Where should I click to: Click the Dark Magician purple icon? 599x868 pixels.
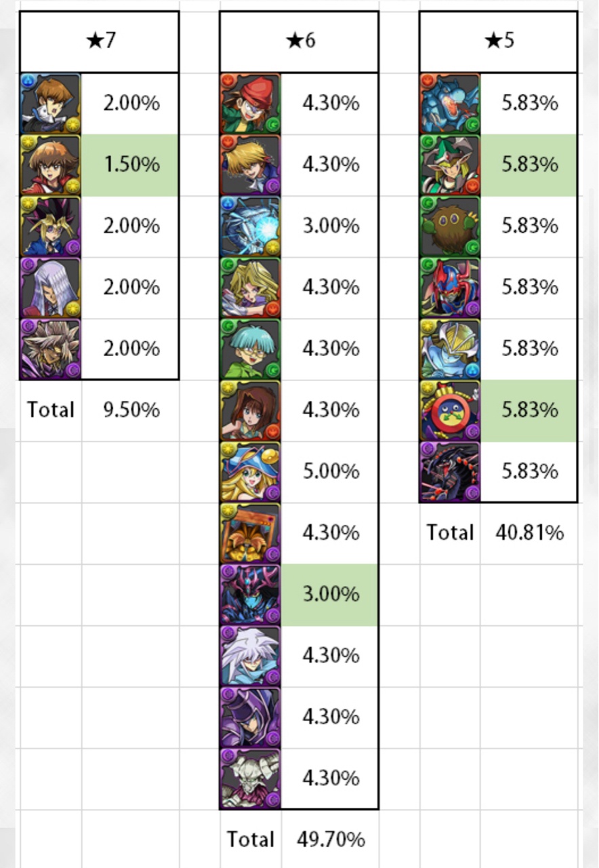250,717
